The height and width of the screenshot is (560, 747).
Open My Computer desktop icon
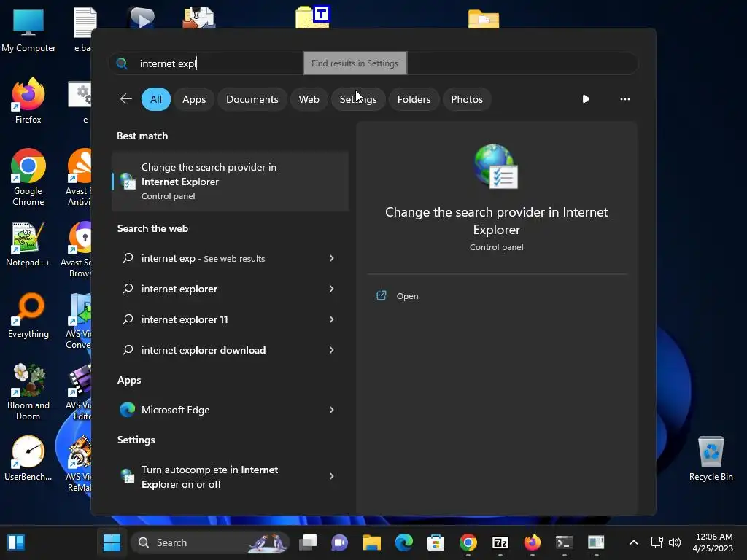(x=28, y=29)
